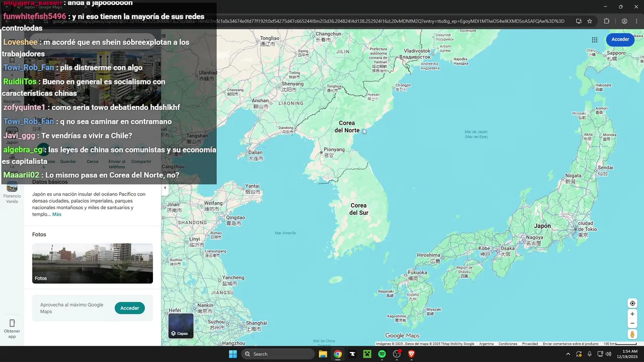Image resolution: width=644 pixels, height=362 pixels.
Task: Open the browser extensions puzzle icon
Action: (606, 21)
